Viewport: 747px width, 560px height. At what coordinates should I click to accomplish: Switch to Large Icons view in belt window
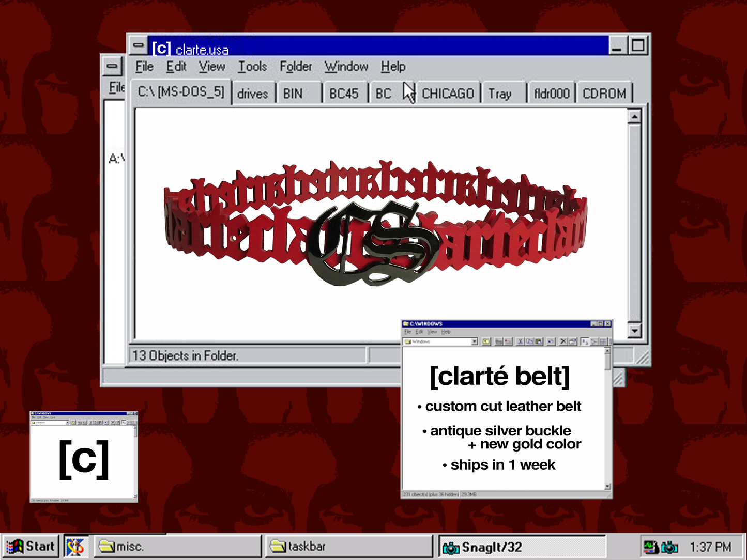[x=584, y=341]
